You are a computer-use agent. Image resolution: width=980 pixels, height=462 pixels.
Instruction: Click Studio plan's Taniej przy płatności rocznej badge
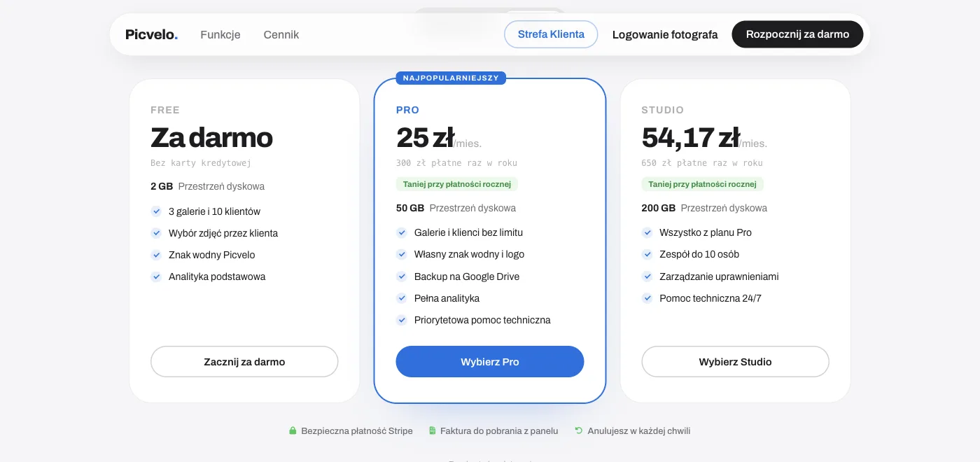702,184
